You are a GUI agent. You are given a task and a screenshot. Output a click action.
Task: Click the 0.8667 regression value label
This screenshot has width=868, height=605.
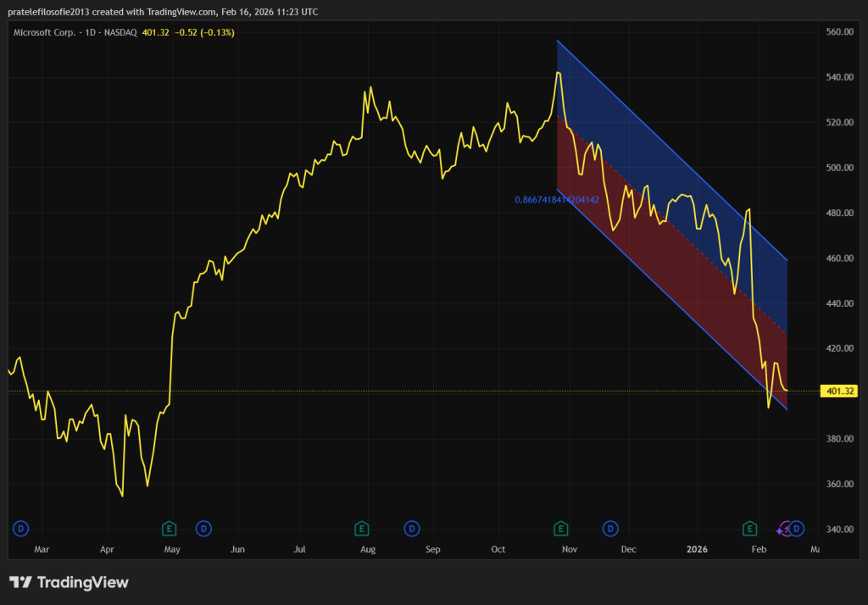pyautogui.click(x=557, y=200)
